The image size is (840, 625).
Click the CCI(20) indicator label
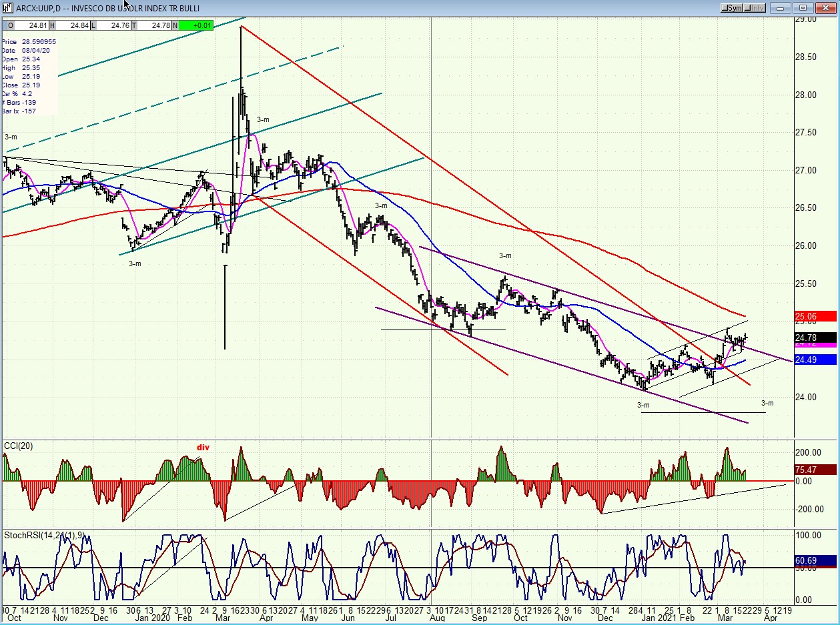(x=19, y=446)
